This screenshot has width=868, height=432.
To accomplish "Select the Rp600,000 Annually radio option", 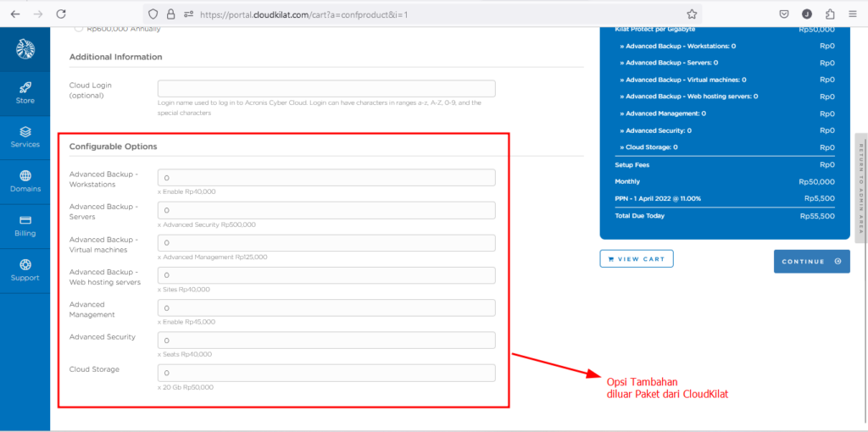I will [x=79, y=29].
